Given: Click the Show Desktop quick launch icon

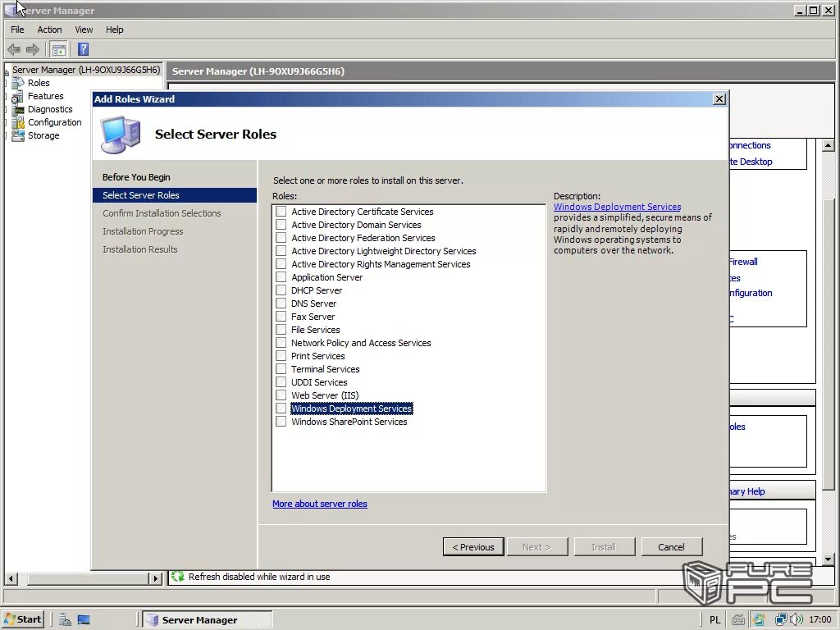Looking at the screenshot, I should (x=84, y=620).
